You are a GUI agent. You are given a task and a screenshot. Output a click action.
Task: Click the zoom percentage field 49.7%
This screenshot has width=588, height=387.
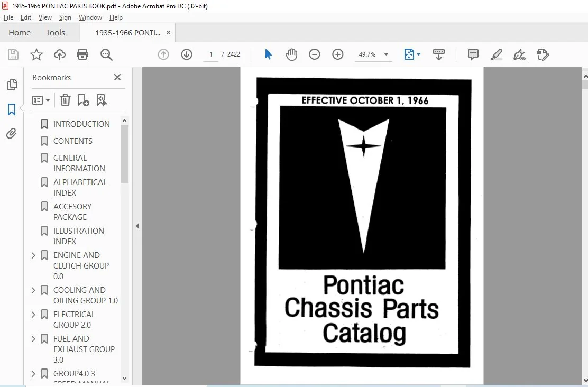(367, 54)
